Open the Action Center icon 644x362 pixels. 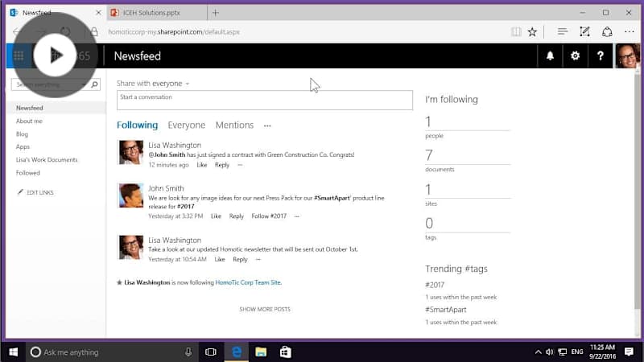[629, 352]
